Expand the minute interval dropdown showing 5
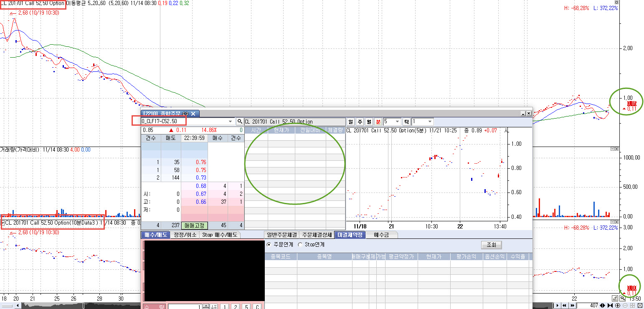Screen dimensions: 644x309 click(x=397, y=122)
